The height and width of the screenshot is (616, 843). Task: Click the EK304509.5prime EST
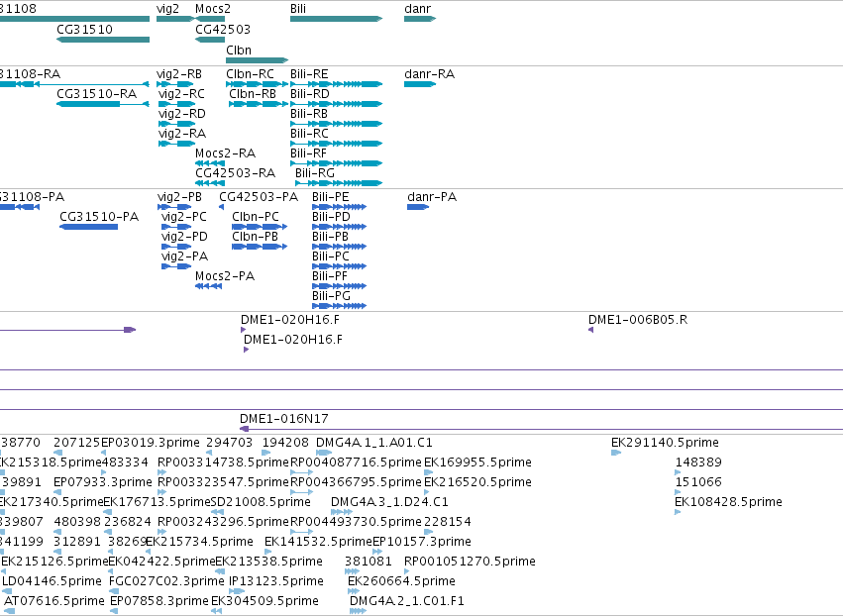click(217, 612)
